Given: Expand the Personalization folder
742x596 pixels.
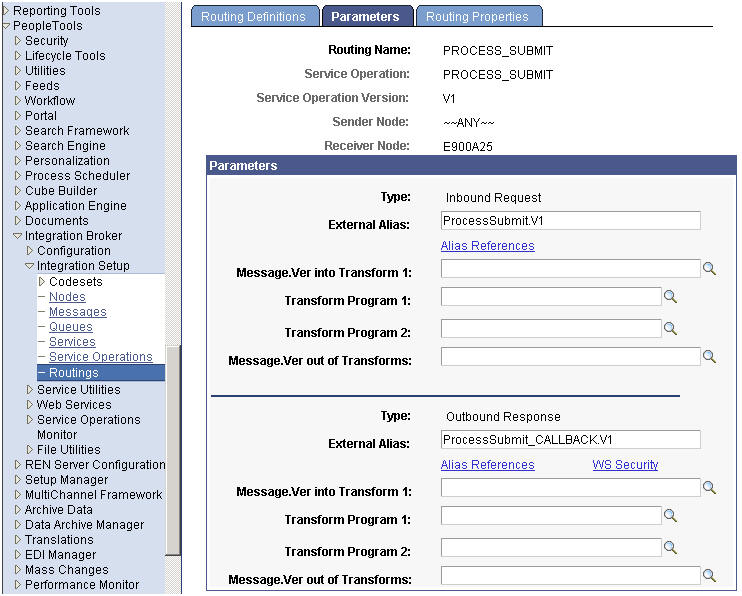Looking at the screenshot, I should click(18, 161).
